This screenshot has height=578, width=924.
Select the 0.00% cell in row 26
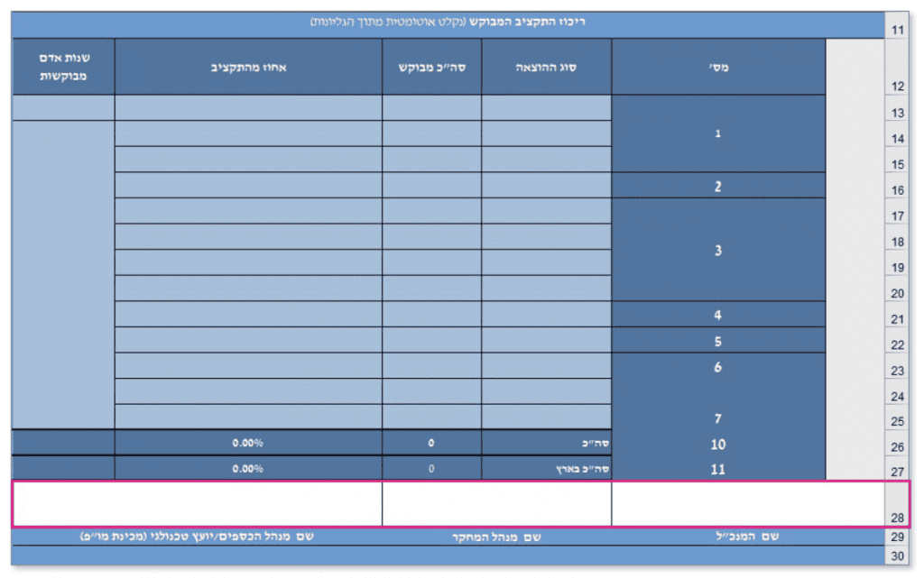(248, 443)
